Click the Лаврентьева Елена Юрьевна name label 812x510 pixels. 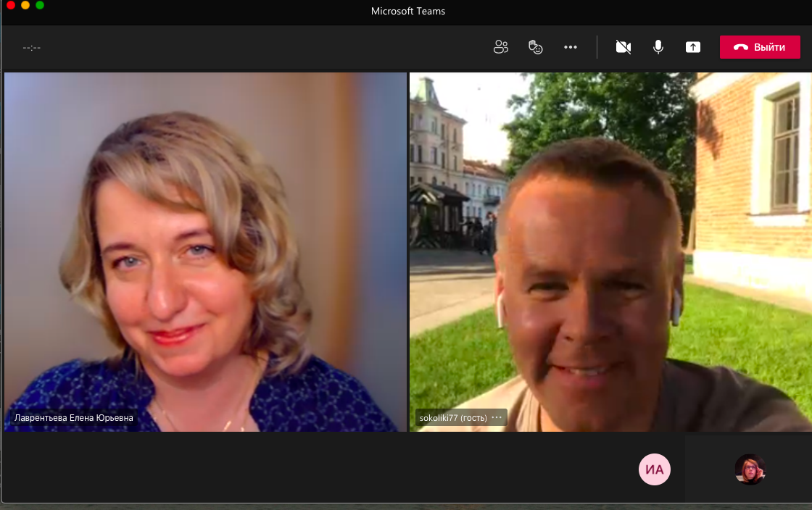click(x=74, y=418)
